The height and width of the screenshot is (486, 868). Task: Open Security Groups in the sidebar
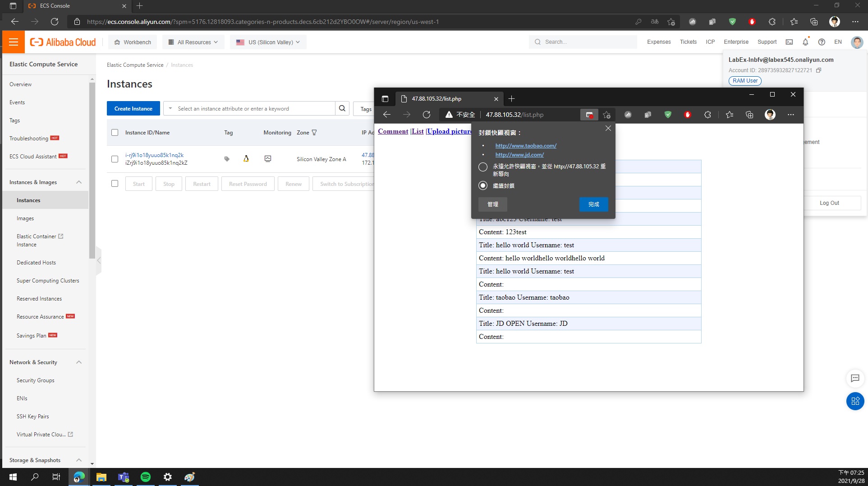click(x=36, y=380)
